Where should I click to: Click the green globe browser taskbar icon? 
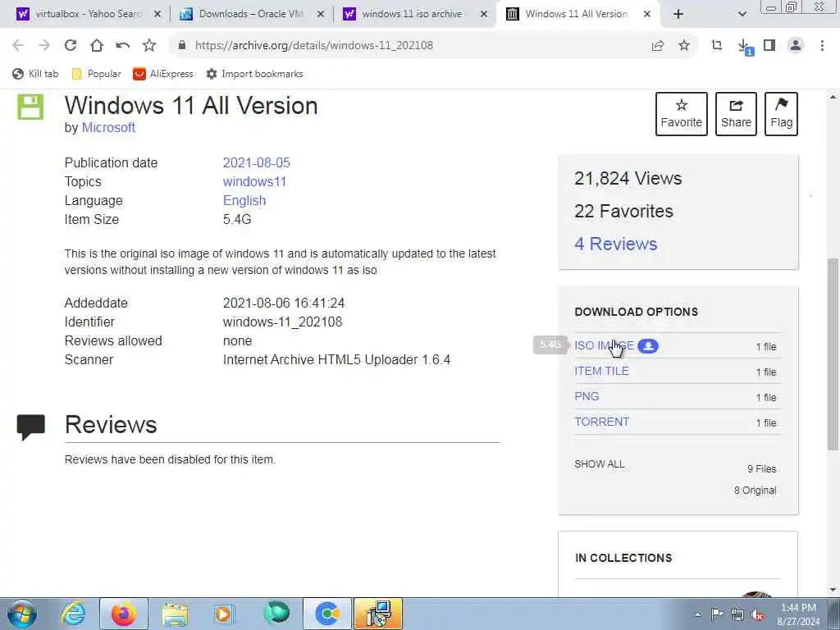276,613
